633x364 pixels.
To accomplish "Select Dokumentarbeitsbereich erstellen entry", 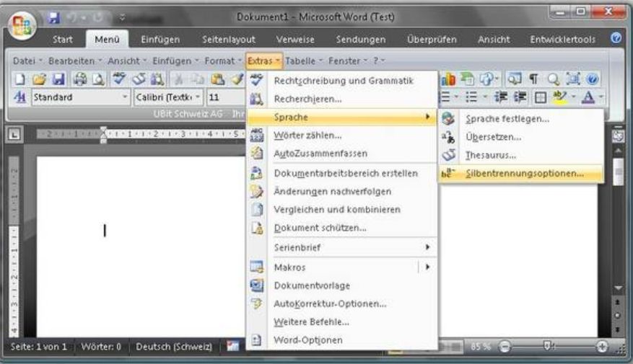I will coord(342,173).
